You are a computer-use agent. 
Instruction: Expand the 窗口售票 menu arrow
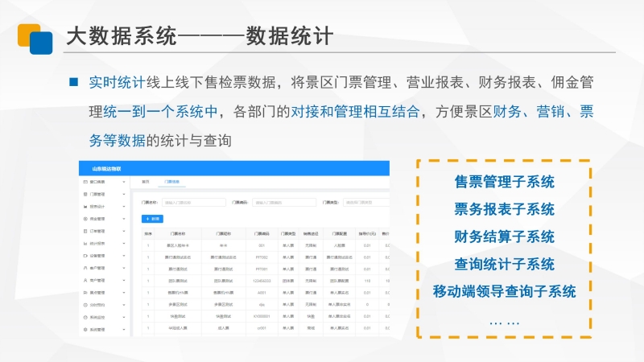tap(124, 182)
